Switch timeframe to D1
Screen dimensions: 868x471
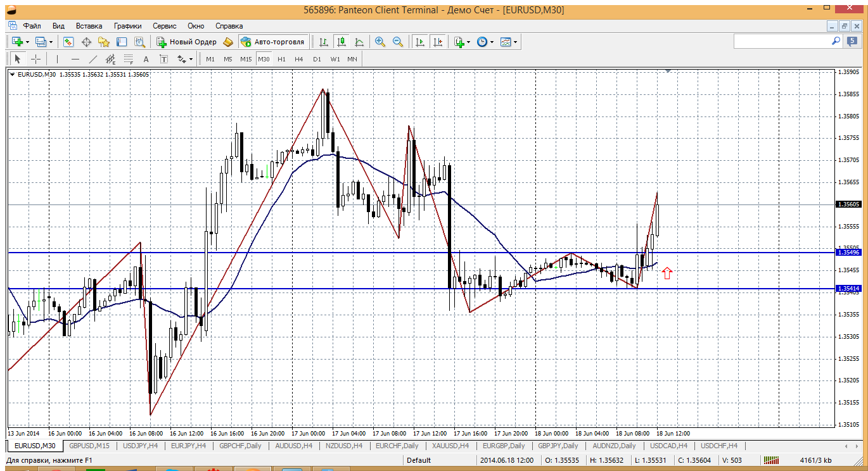(317, 59)
